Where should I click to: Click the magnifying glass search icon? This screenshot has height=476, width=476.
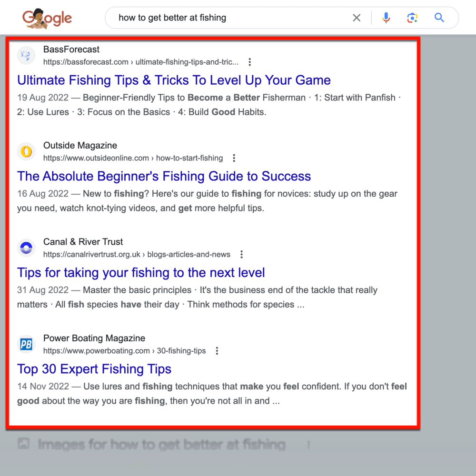438,17
